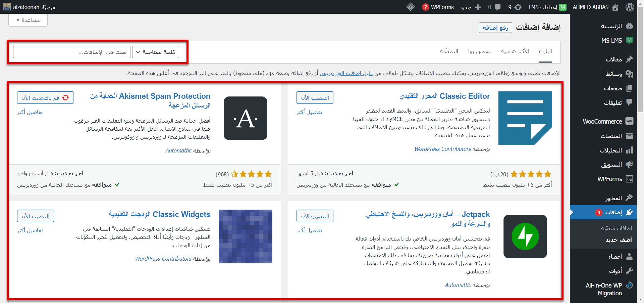Click the diamond SEO icon in admin bar
The height and width of the screenshot is (303, 644).
tap(411, 7)
